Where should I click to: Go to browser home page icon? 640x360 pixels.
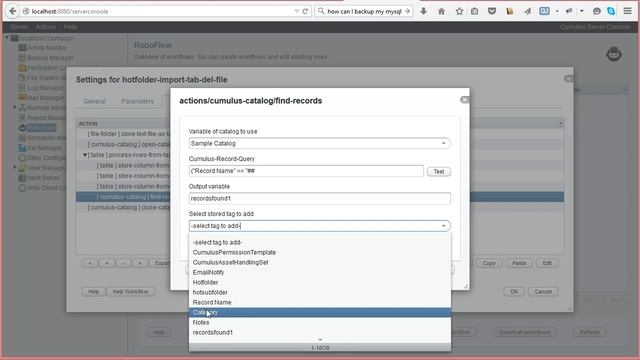[x=441, y=11]
